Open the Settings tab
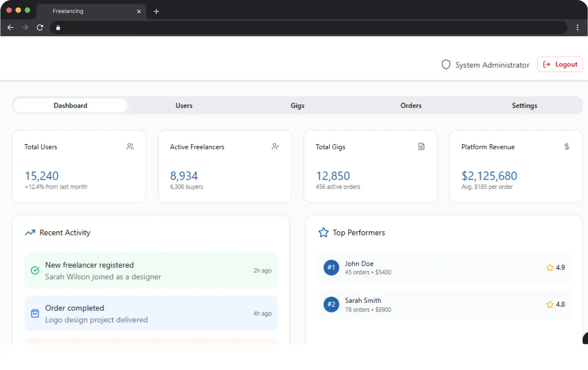Image resolution: width=588 pixels, height=370 pixels. point(525,106)
